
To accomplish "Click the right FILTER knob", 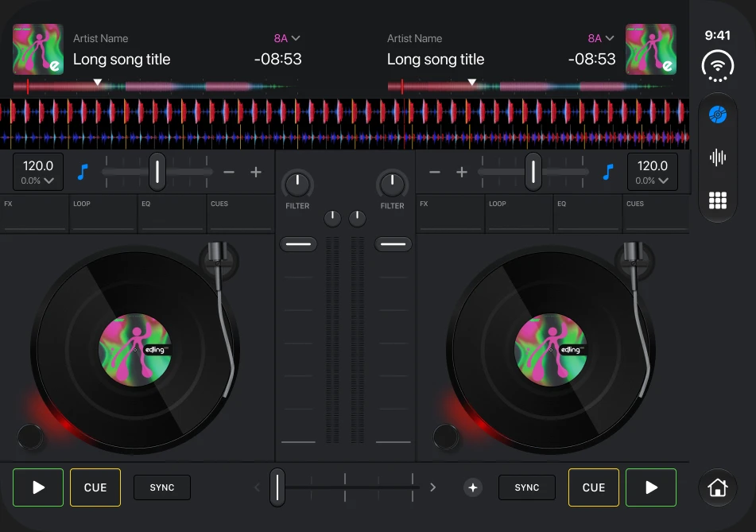I will pyautogui.click(x=393, y=184).
